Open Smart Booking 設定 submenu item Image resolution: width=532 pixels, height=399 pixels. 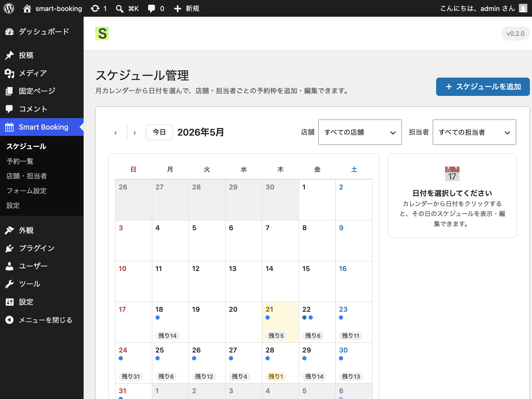click(x=13, y=205)
